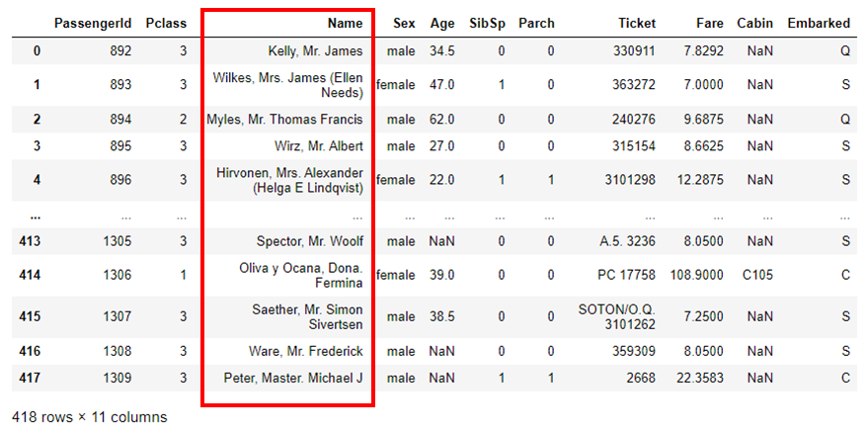Click fare value 7.2500
The height and width of the screenshot is (434, 868).
[704, 317]
